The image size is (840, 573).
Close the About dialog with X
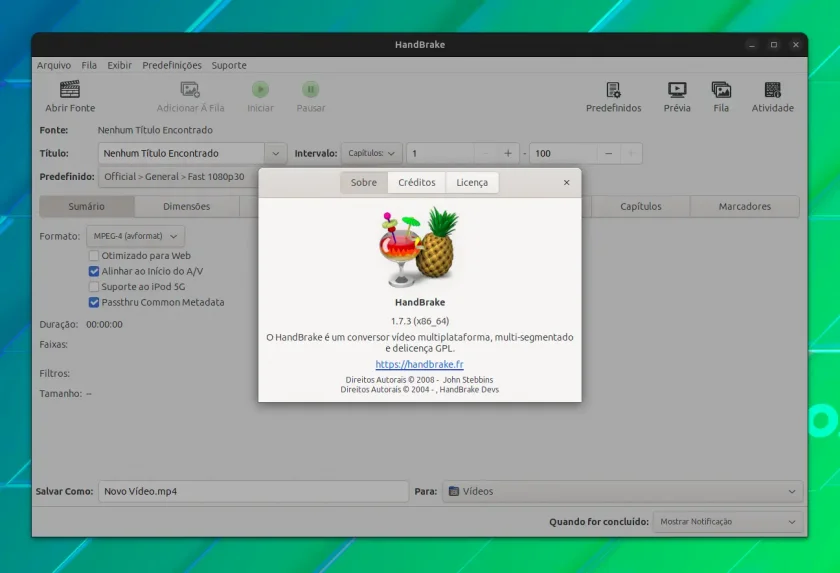pyautogui.click(x=566, y=183)
